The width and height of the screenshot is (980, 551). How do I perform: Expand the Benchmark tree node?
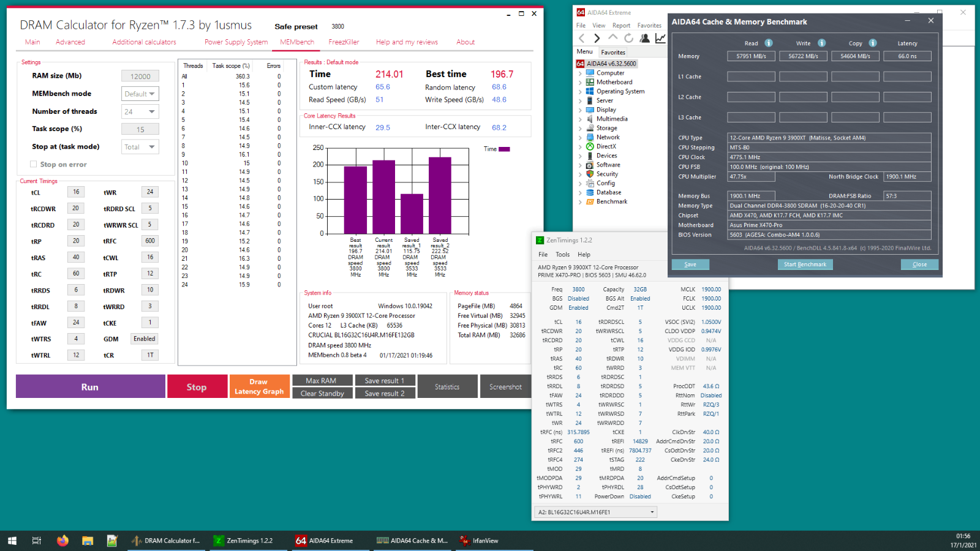pos(580,201)
